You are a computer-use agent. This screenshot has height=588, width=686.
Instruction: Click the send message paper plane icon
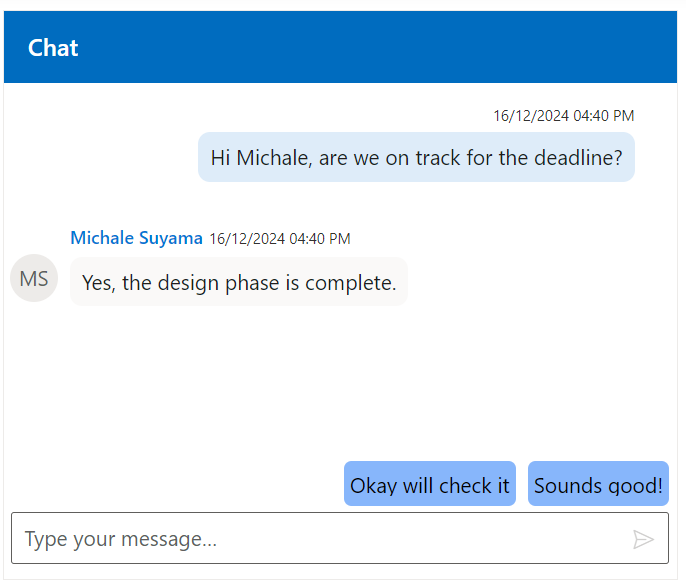tap(643, 540)
